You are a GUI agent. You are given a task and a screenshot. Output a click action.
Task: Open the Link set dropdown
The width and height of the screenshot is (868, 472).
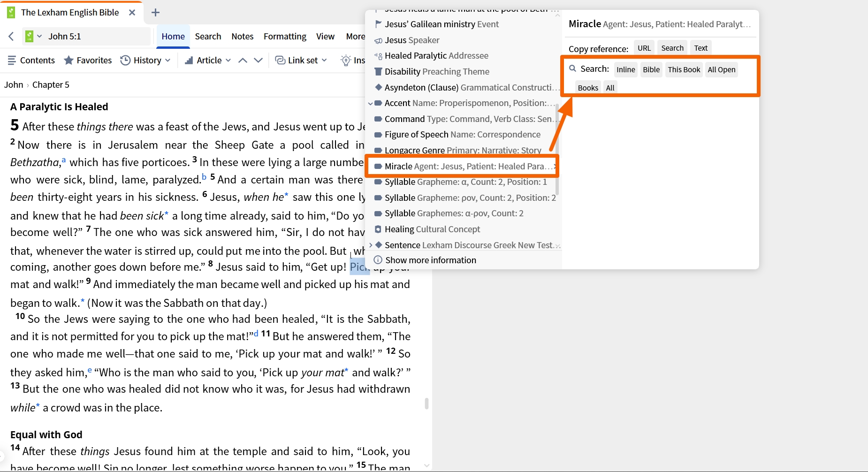coord(301,60)
